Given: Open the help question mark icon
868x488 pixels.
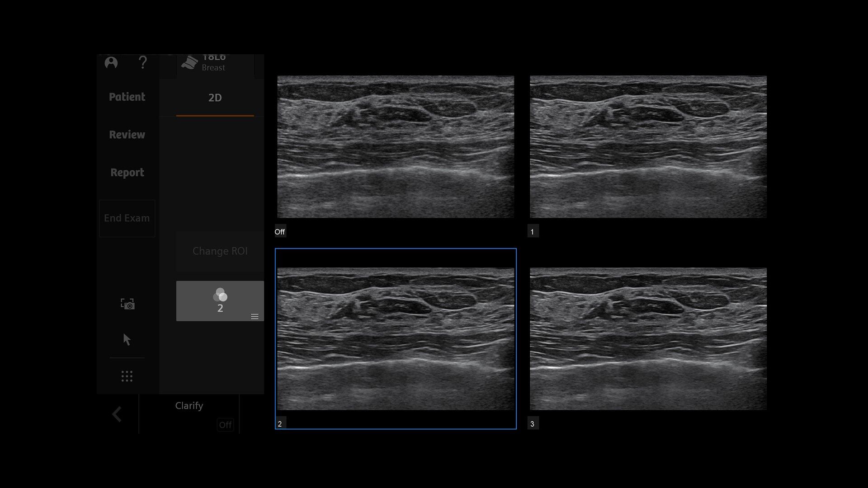Looking at the screenshot, I should (143, 62).
